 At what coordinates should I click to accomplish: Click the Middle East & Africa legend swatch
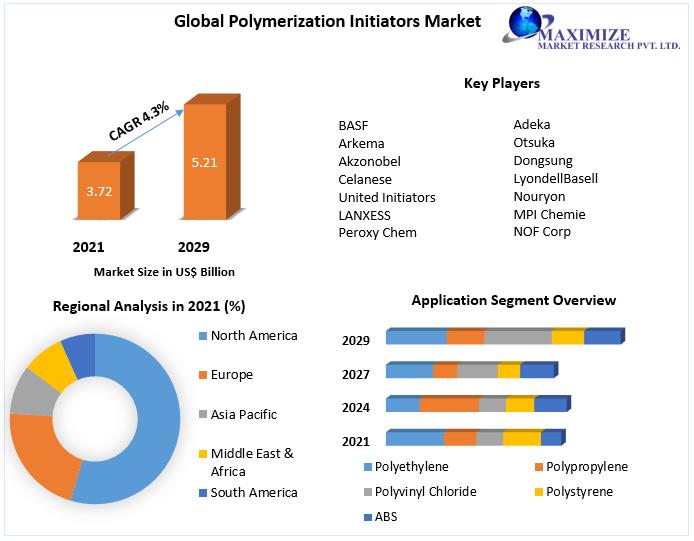pos(203,454)
